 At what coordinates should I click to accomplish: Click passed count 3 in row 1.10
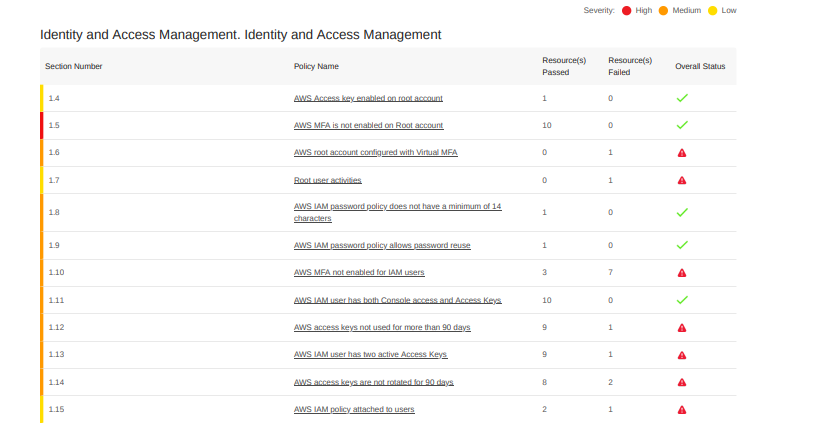[544, 272]
